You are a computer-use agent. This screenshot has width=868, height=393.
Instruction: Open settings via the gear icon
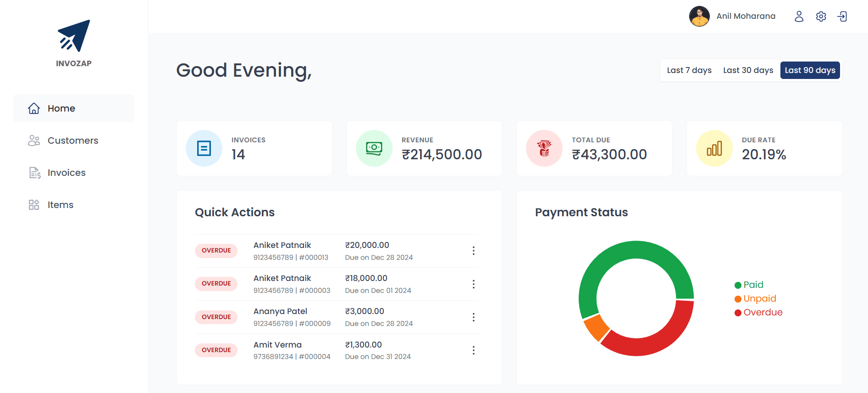tap(821, 17)
